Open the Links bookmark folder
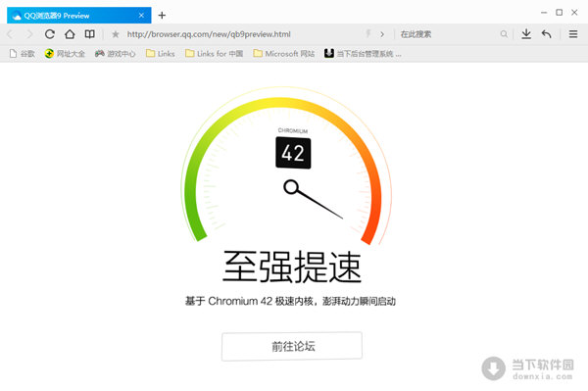The height and width of the screenshot is (391, 588). point(161,54)
